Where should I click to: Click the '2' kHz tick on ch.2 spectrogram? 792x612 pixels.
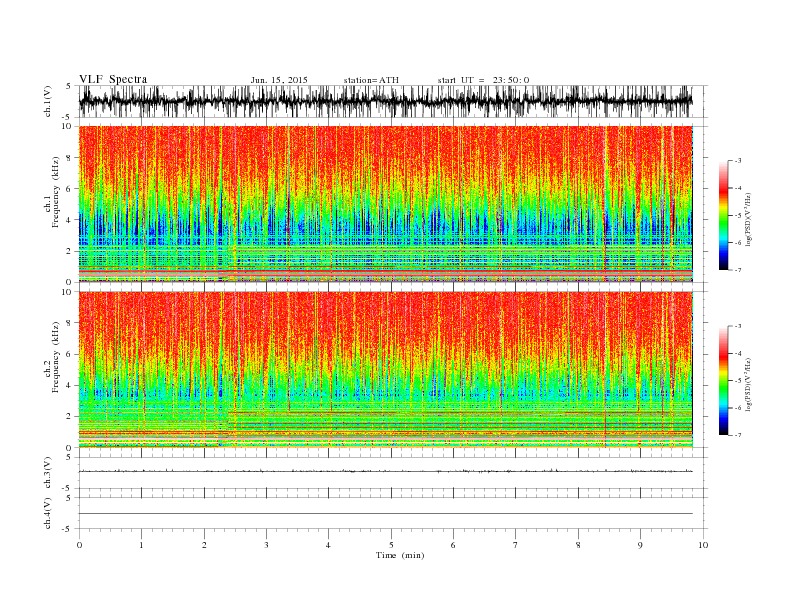pyautogui.click(x=69, y=417)
